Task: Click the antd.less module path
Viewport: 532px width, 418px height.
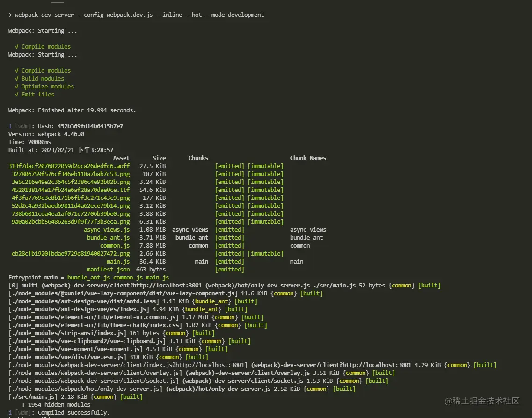Action: pyautogui.click(x=83, y=301)
